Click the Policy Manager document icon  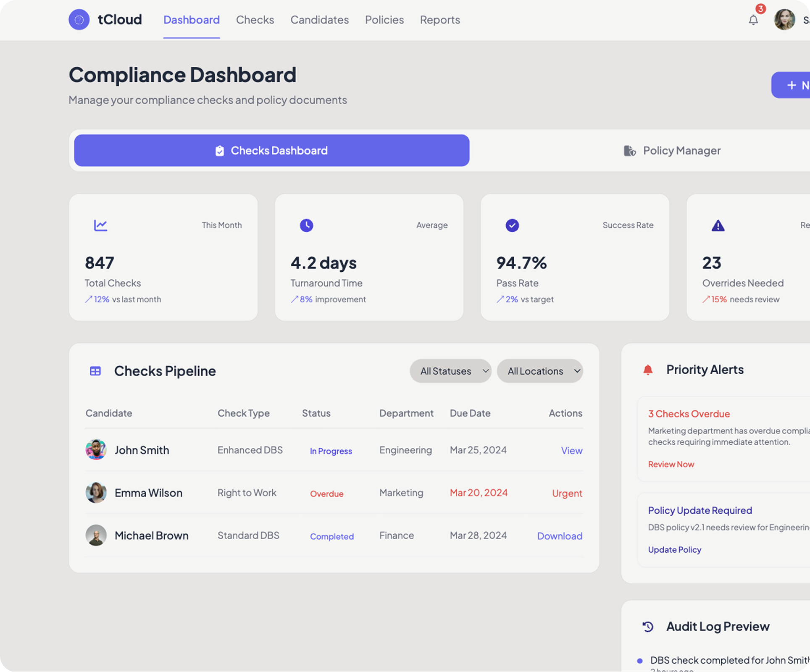click(629, 151)
